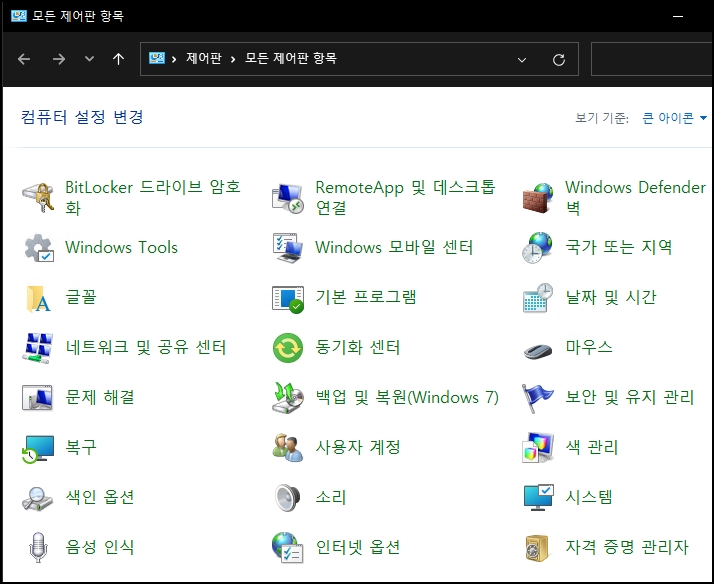Select the 모든 제어판 항목 breadcrumb segment
Image resolution: width=714 pixels, height=584 pixels.
tap(291, 58)
